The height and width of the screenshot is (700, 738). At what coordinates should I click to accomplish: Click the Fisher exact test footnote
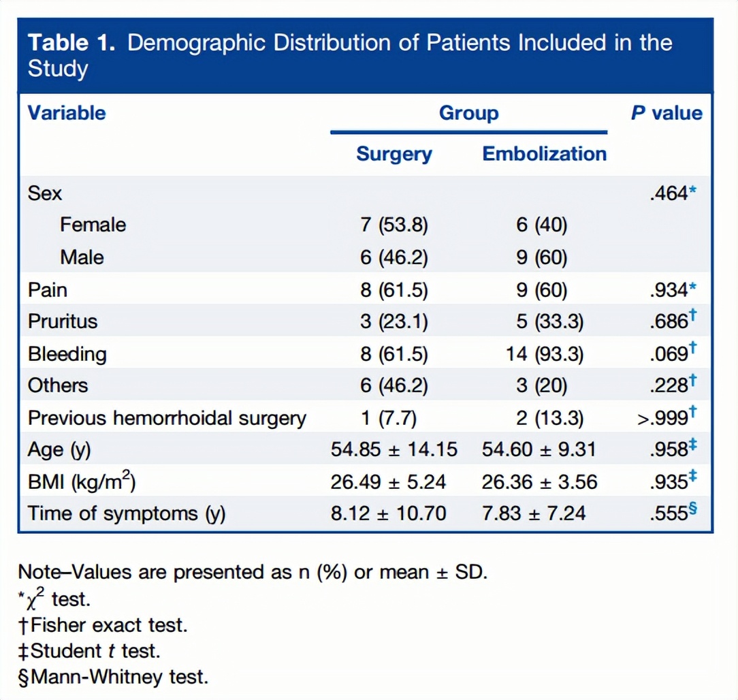(103, 625)
